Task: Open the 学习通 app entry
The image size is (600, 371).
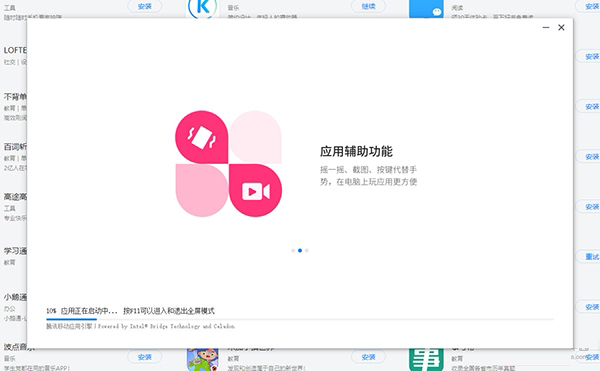Action: point(15,251)
